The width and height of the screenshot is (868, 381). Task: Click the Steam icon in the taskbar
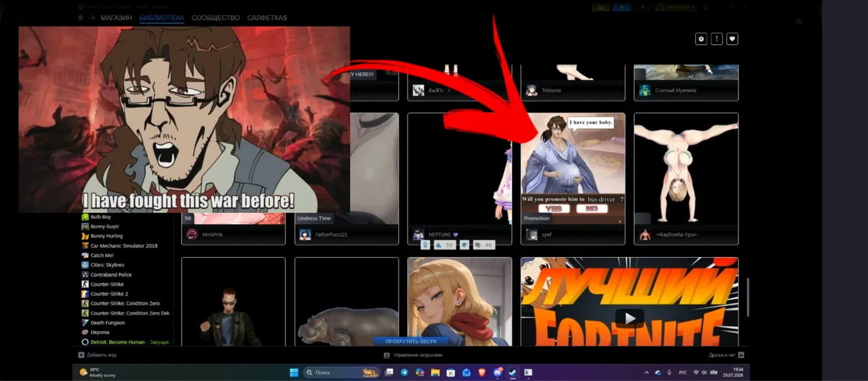click(513, 372)
